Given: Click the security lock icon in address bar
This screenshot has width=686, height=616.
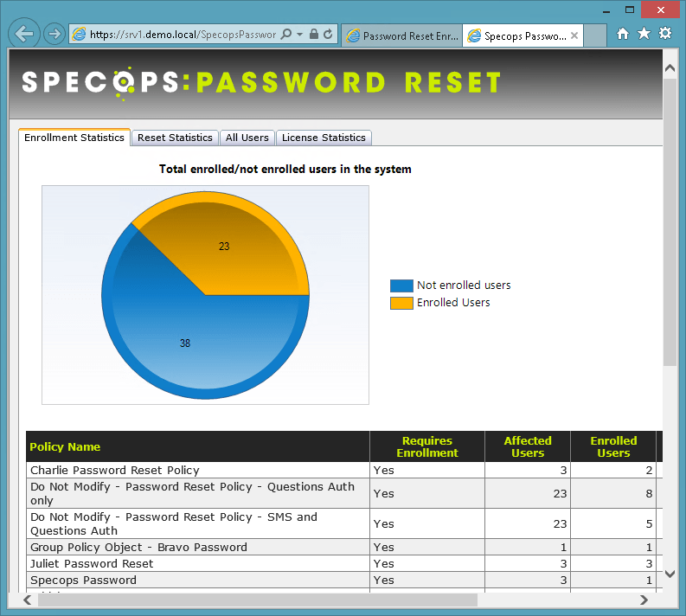Looking at the screenshot, I should click(313, 35).
